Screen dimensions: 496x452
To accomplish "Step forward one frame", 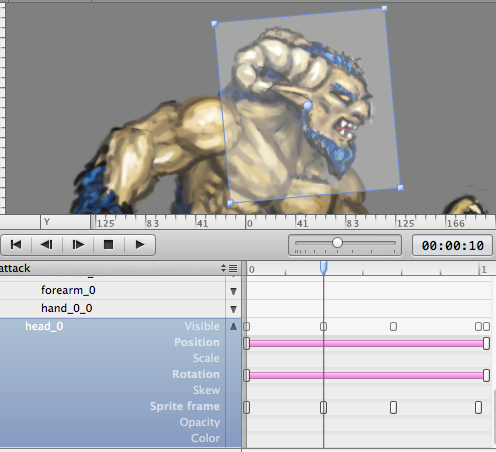I will (78, 245).
